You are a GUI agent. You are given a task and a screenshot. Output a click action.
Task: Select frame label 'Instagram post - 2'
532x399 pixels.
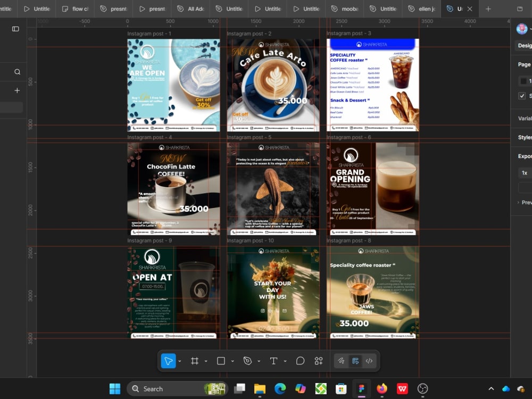[249, 34]
